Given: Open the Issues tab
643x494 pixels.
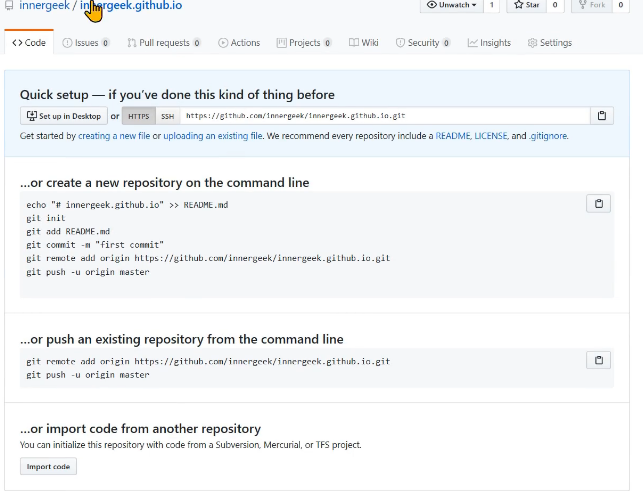Looking at the screenshot, I should pos(86,43).
